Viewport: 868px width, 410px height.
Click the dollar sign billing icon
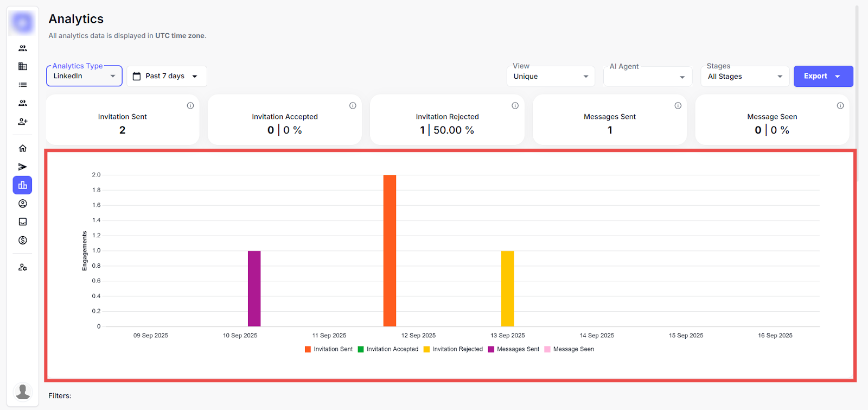[x=23, y=240]
